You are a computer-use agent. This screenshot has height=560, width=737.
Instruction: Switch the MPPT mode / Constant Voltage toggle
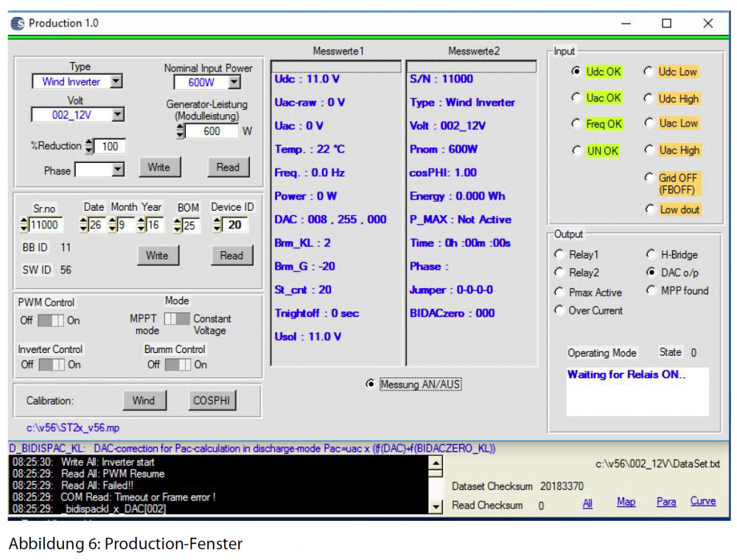176,319
